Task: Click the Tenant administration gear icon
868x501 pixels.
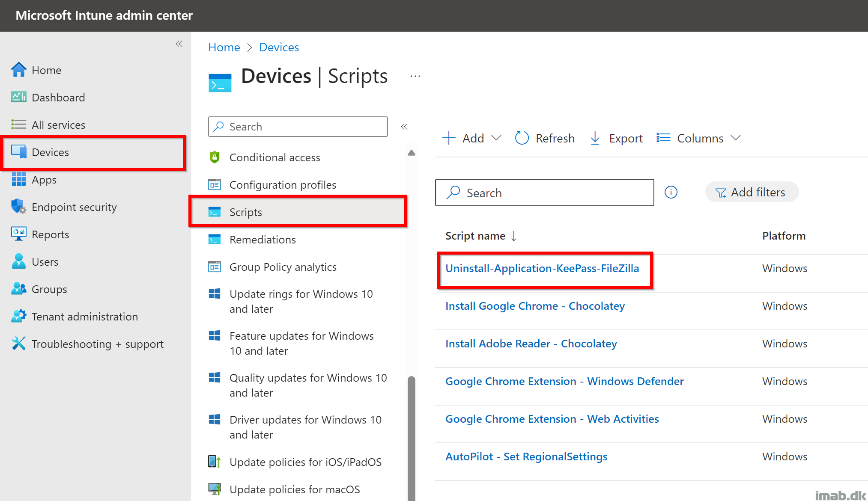Action: 19,316
